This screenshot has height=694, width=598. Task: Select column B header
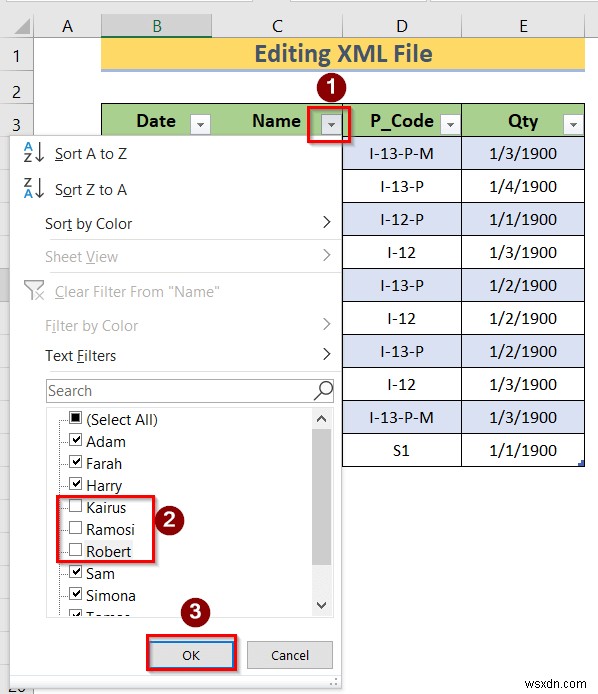(x=156, y=26)
